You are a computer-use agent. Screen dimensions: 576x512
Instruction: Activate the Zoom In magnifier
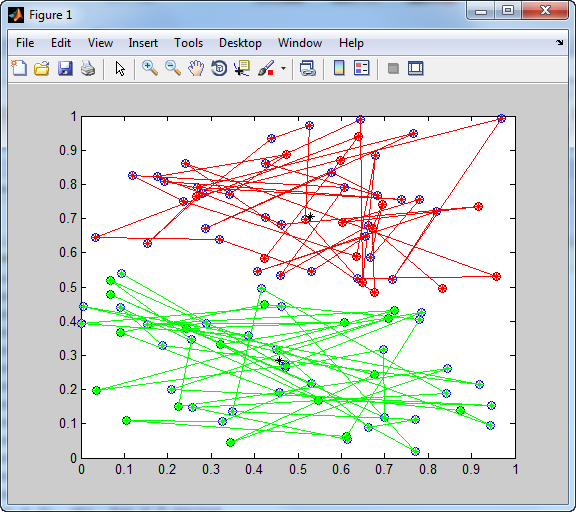(x=150, y=68)
